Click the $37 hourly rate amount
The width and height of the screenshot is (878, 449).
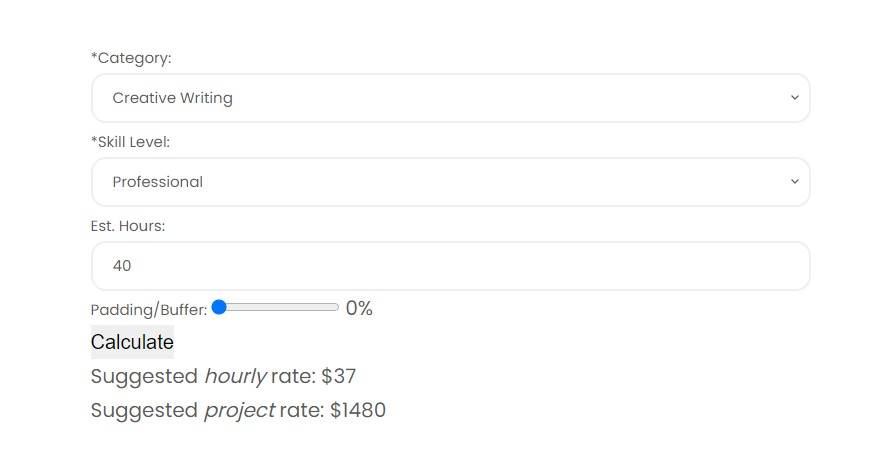pyautogui.click(x=339, y=377)
